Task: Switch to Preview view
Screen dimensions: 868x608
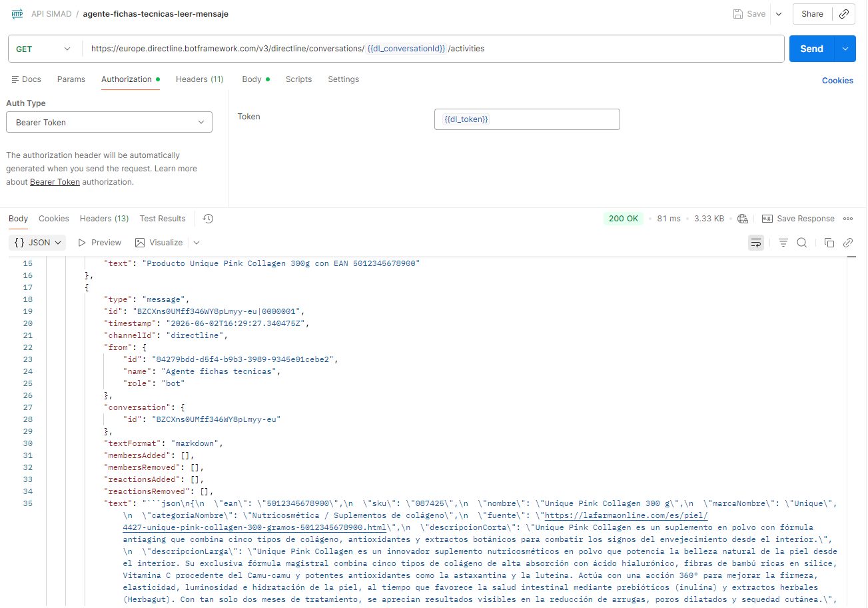Action: click(x=100, y=243)
